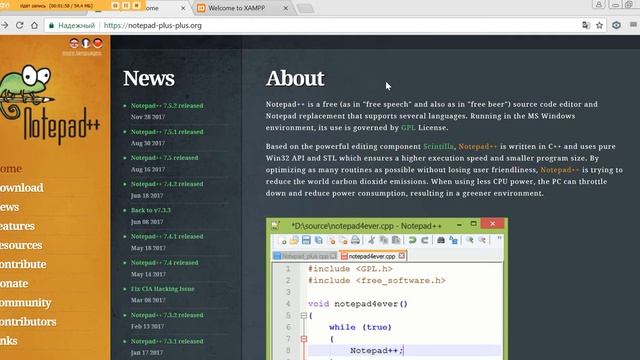The width and height of the screenshot is (640, 360).
Task: Open the Contributors sidebar menu item
Action: coord(28,322)
